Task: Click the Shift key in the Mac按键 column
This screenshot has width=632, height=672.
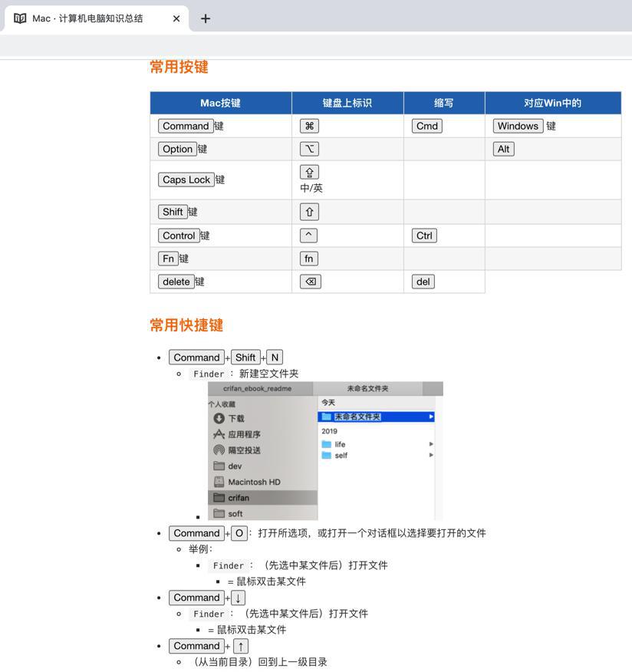Action: click(x=173, y=212)
